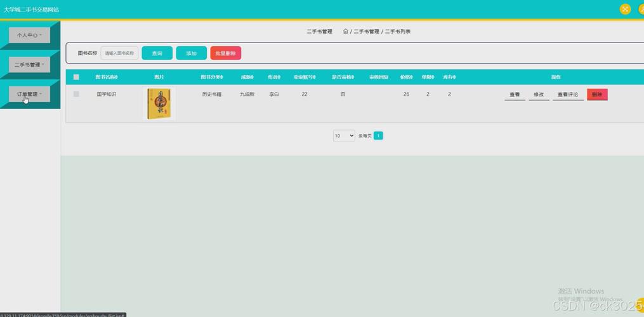
Task: Open the page size dropdown showing 10
Action: click(344, 136)
